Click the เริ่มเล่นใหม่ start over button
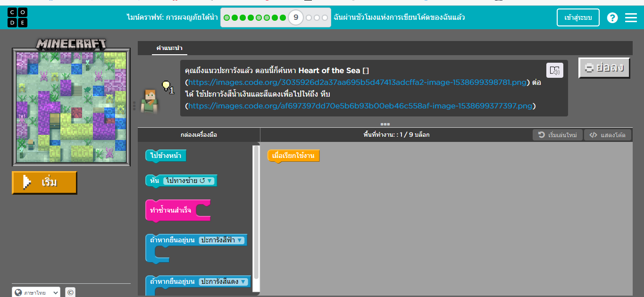This screenshot has height=297, width=644. (x=558, y=135)
